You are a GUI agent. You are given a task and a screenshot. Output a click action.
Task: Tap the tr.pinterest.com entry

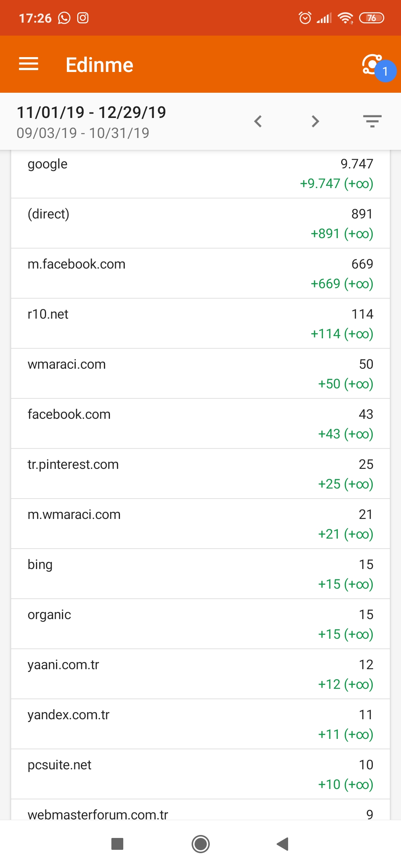tap(200, 474)
